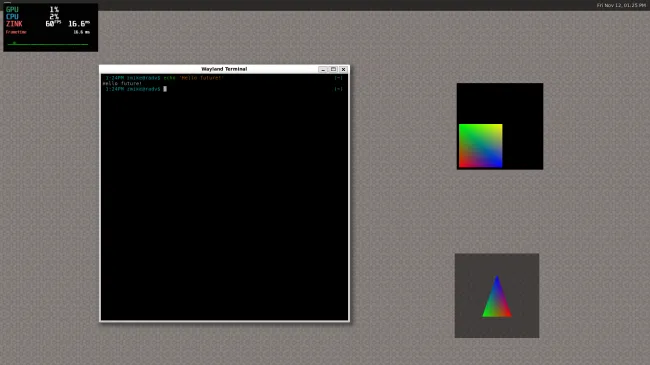Focus the gray triangle demo window
The width and height of the screenshot is (650, 365).
tap(497, 296)
